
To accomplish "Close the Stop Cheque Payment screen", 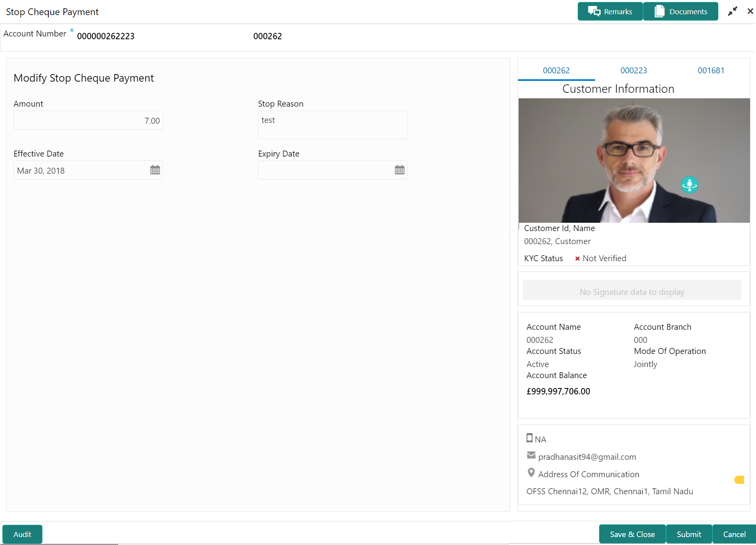I will pos(750,11).
